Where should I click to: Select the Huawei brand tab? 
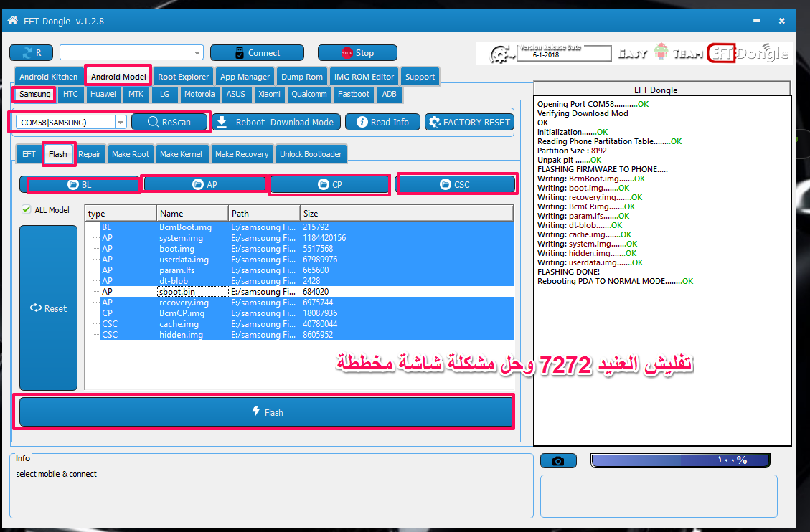click(x=103, y=94)
